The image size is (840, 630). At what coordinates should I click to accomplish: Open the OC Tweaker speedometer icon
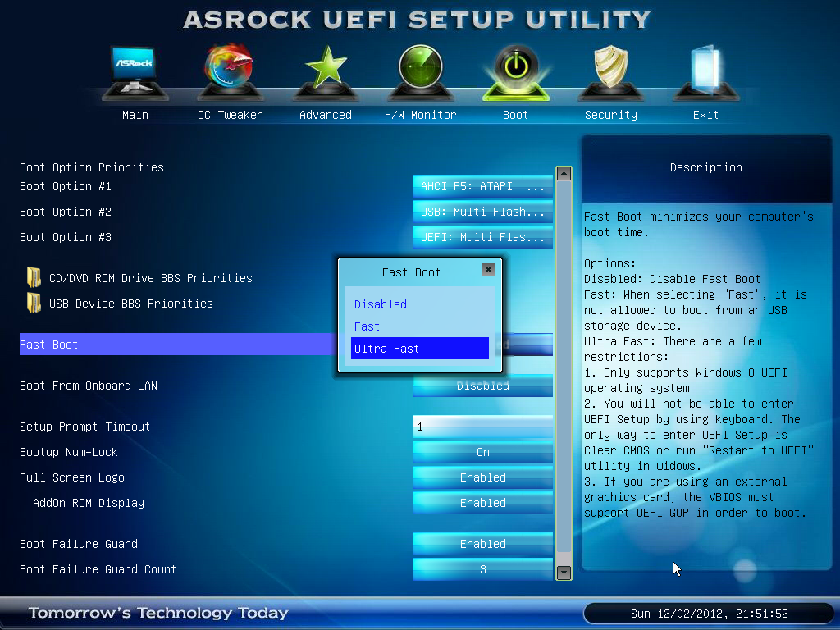coord(230,73)
